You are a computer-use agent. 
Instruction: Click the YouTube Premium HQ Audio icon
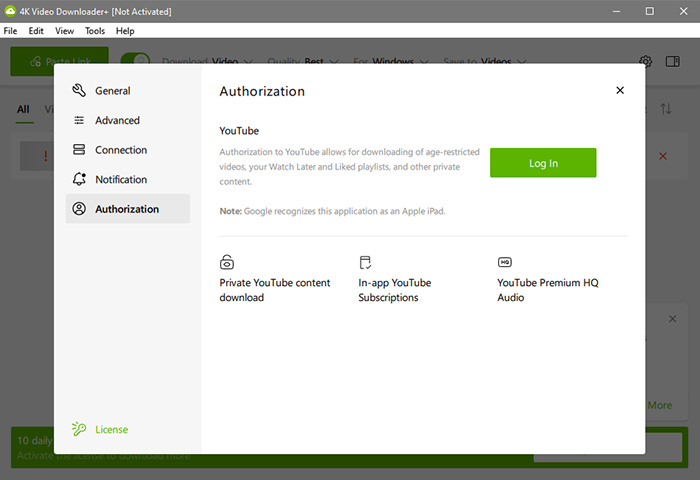tap(505, 262)
